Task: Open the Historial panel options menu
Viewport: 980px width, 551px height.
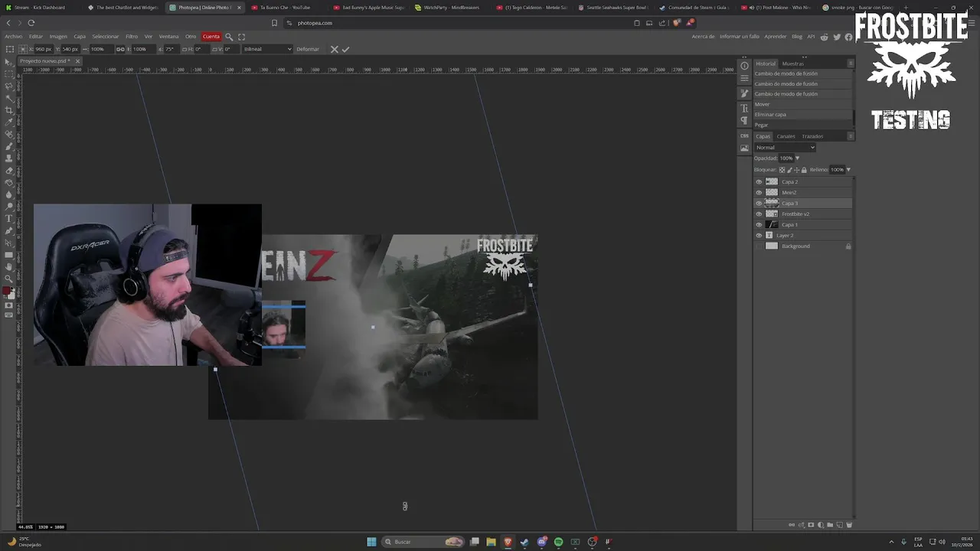Action: (851, 64)
